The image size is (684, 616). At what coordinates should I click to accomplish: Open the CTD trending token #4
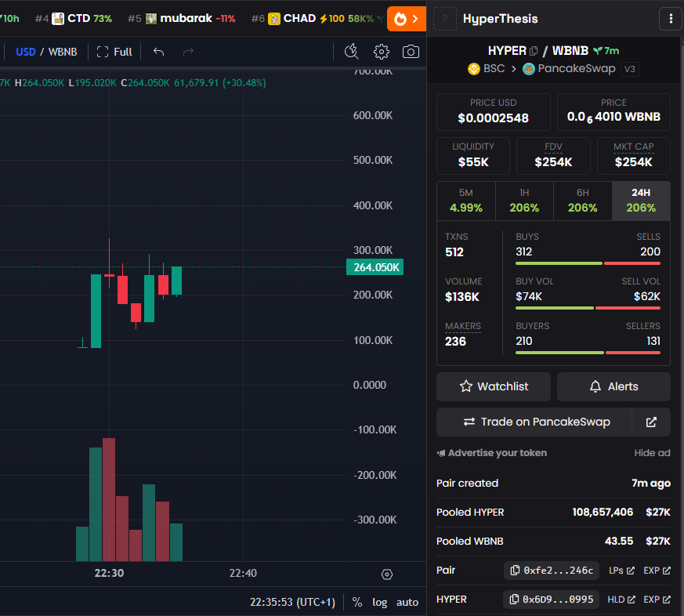(74, 18)
